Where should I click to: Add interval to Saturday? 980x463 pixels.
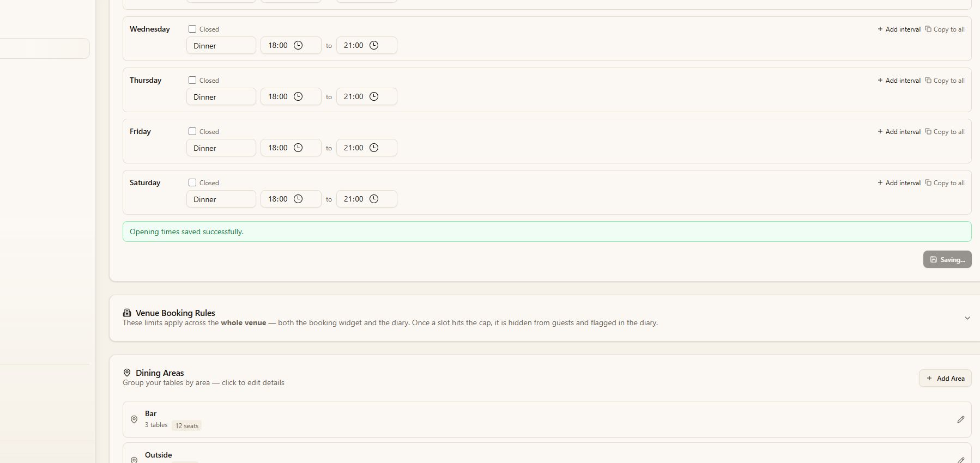tap(899, 183)
